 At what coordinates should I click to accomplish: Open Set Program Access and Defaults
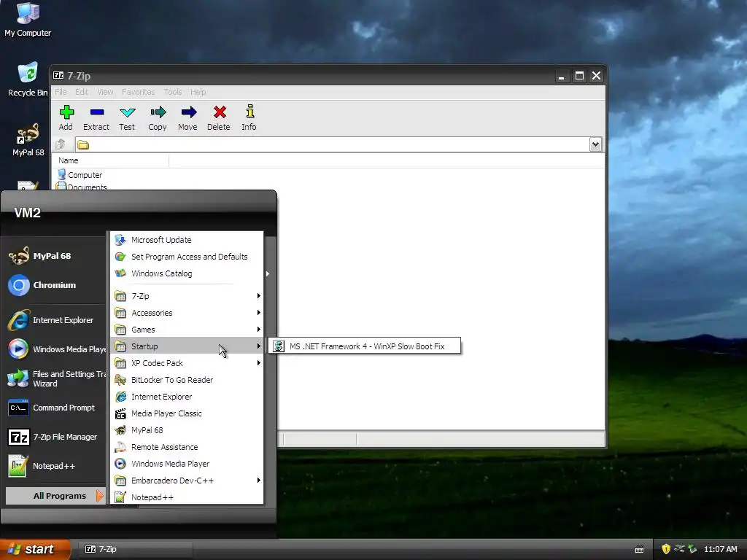187,257
